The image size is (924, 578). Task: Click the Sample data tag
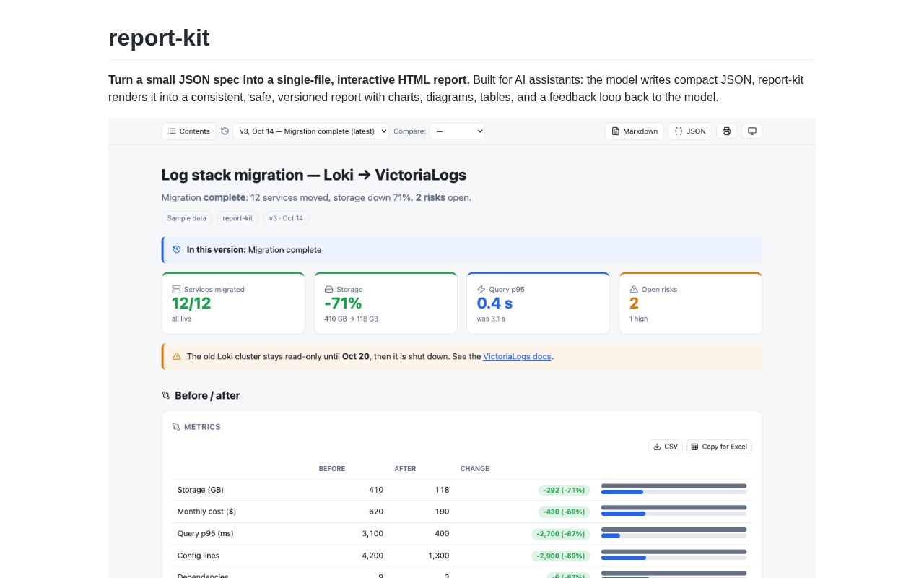(x=187, y=218)
